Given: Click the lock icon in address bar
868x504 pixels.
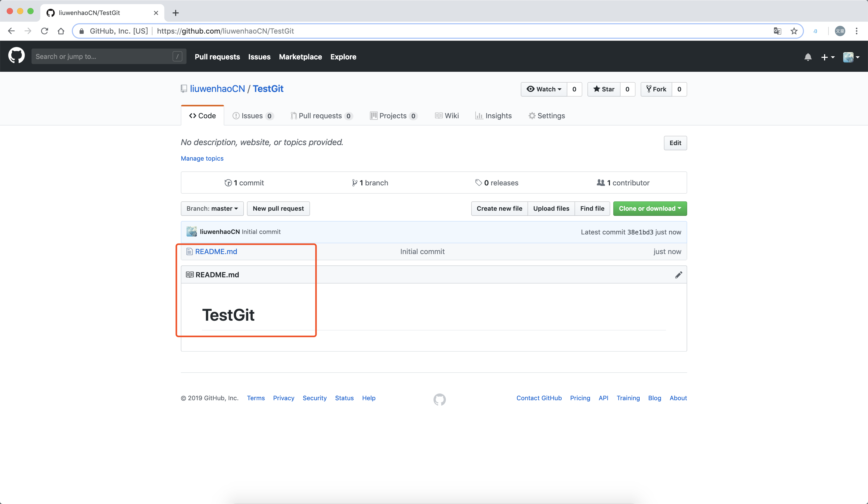Looking at the screenshot, I should (82, 31).
